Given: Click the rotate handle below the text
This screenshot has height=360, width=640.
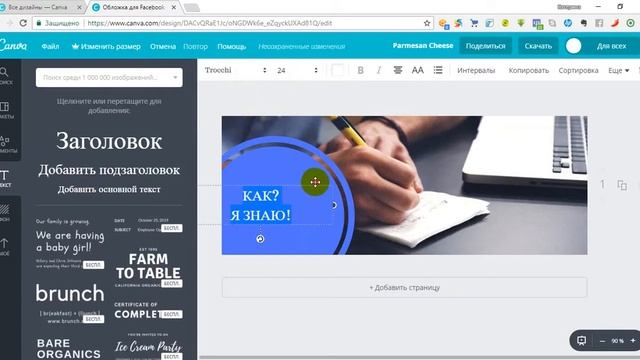Looking at the screenshot, I should [260, 239].
